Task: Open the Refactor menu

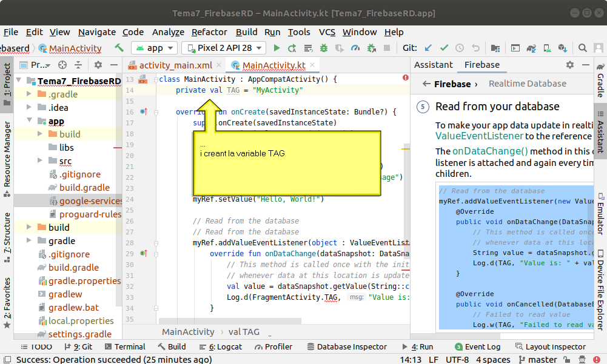Action: 209,32
